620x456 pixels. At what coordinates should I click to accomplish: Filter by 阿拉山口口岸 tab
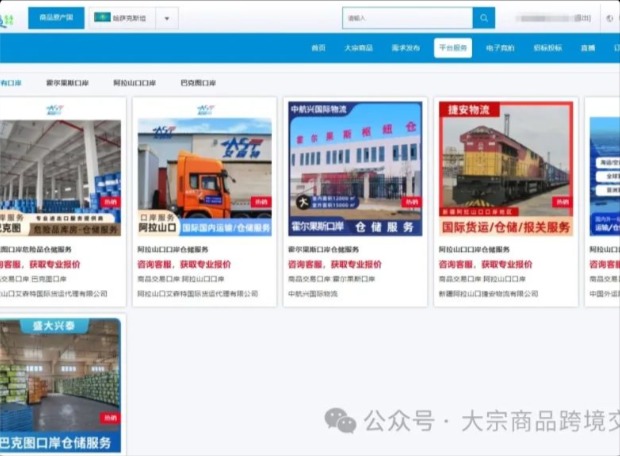pos(134,83)
